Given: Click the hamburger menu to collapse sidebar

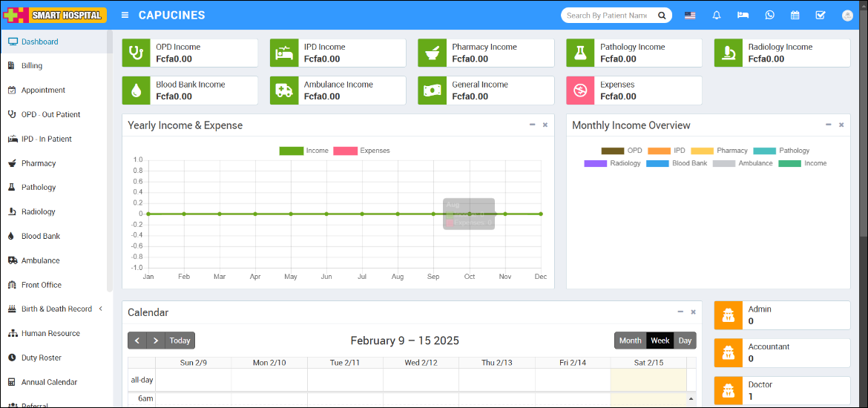Looking at the screenshot, I should [x=125, y=15].
